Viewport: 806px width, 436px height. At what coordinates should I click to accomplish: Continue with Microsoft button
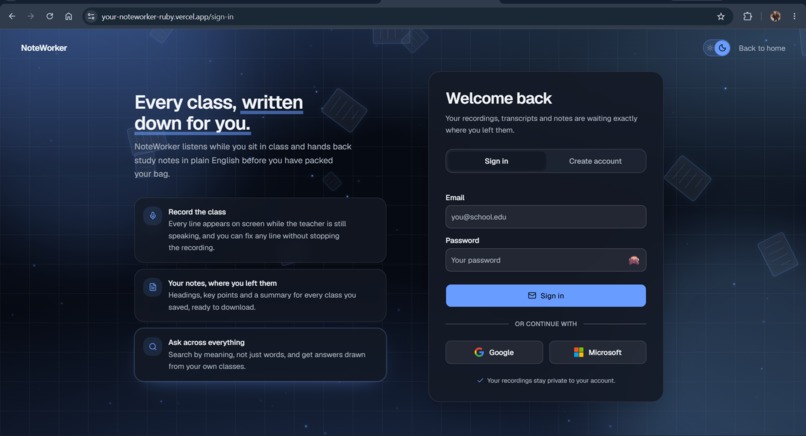tap(598, 352)
